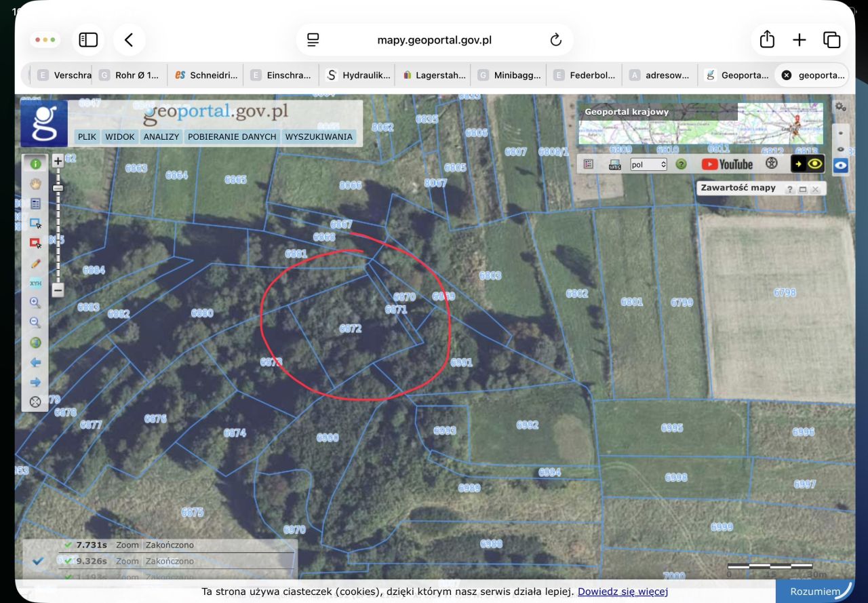The width and height of the screenshot is (868, 603).
Task: Close the Zawartość mapy panel
Action: point(815,189)
